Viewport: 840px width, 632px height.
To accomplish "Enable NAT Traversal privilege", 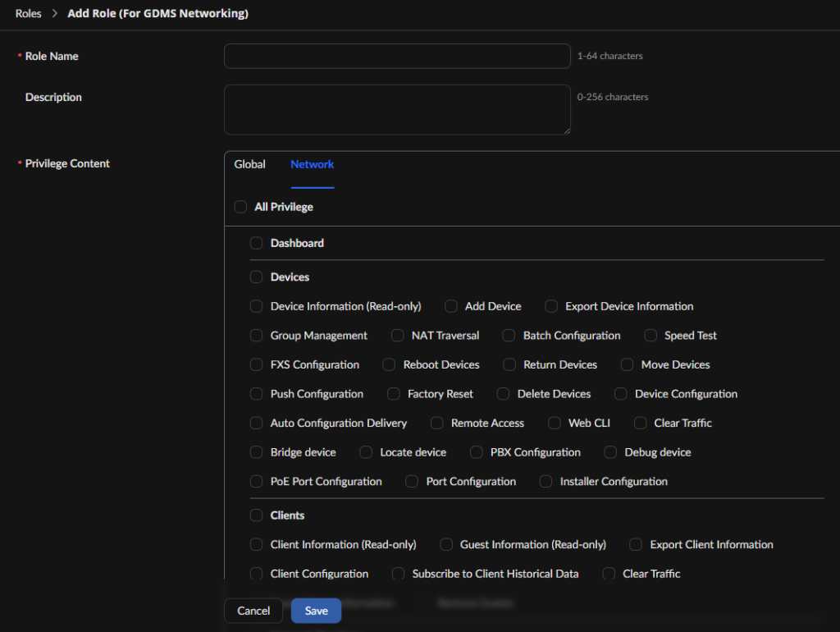I will [x=398, y=336].
